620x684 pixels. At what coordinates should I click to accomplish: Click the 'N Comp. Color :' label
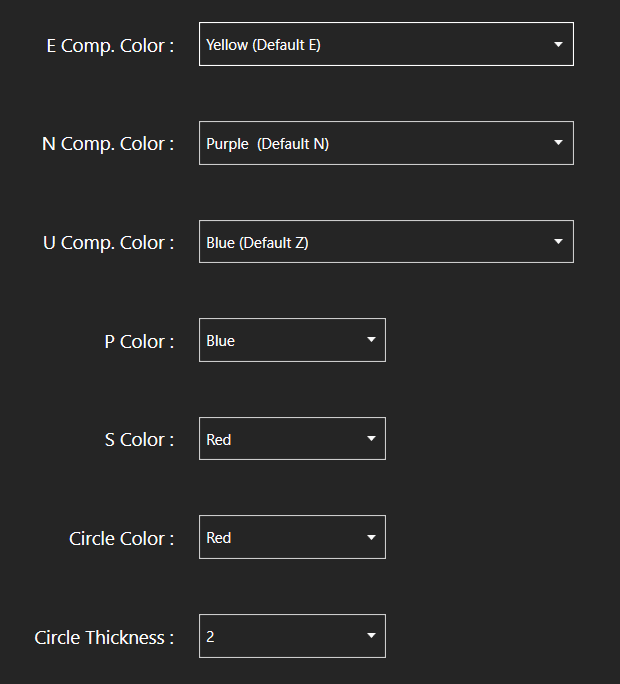coord(108,144)
